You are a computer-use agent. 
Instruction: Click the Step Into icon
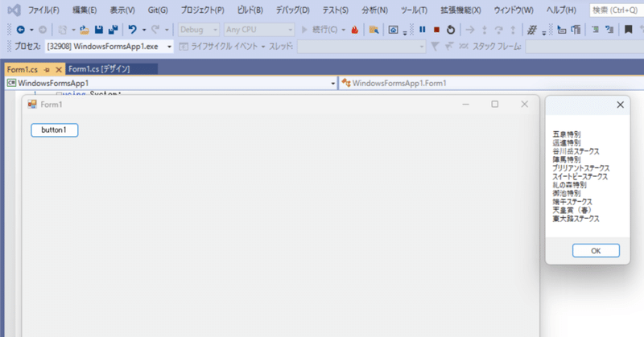point(485,30)
